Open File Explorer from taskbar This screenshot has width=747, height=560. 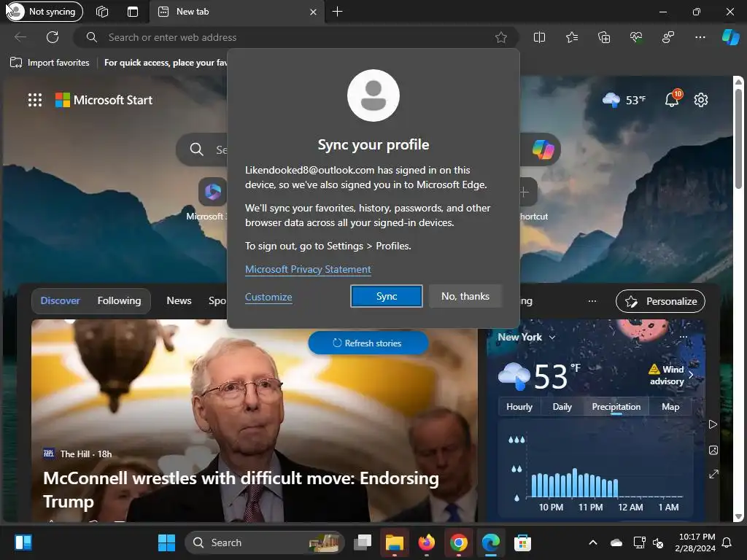[x=395, y=542]
